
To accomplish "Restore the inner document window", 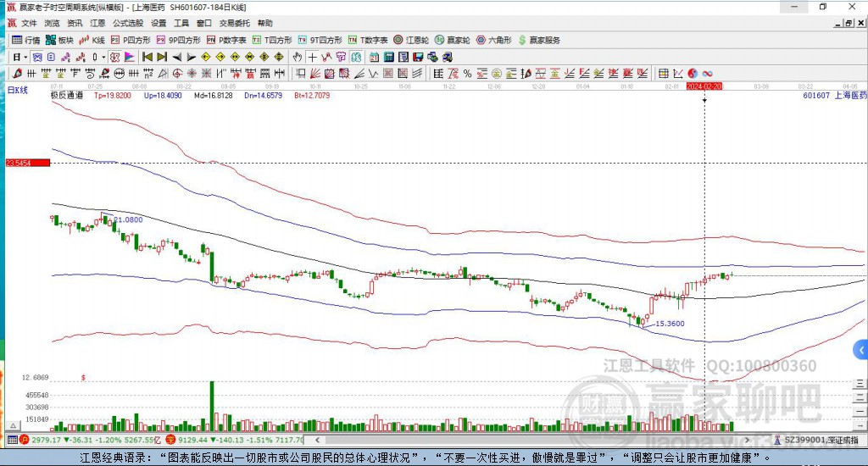I will (849, 23).
